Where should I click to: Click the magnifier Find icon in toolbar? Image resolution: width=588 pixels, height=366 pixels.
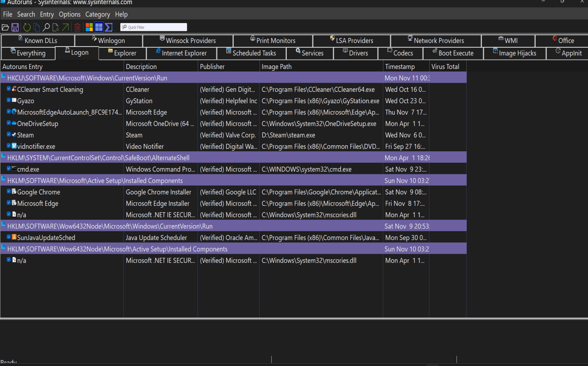pyautogui.click(x=46, y=27)
